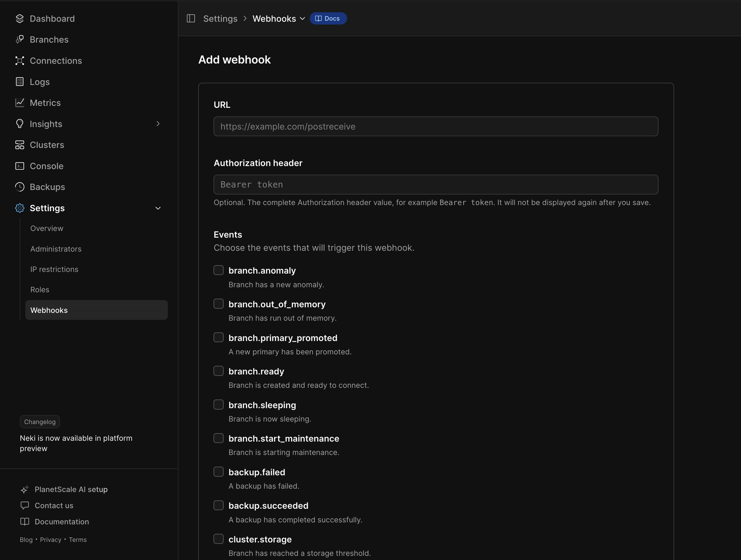
Task: Click the Console terminal icon
Action: (20, 166)
